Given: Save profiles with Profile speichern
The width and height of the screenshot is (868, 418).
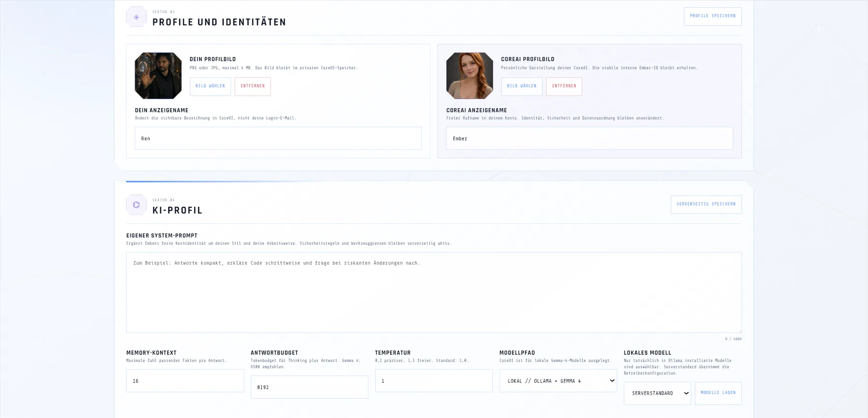Looking at the screenshot, I should tap(713, 16).
